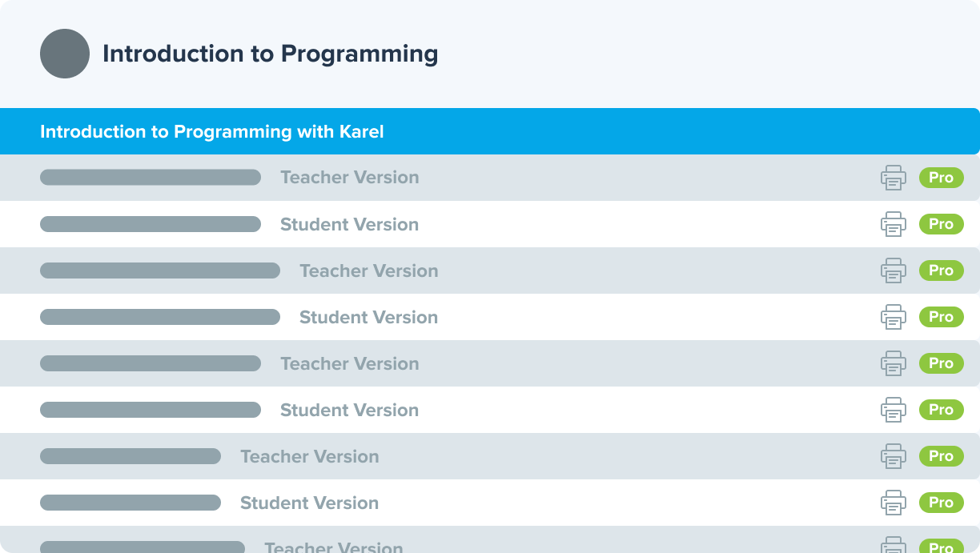
Task: Click Pro badge on second Teacher Version row
Action: point(941,270)
